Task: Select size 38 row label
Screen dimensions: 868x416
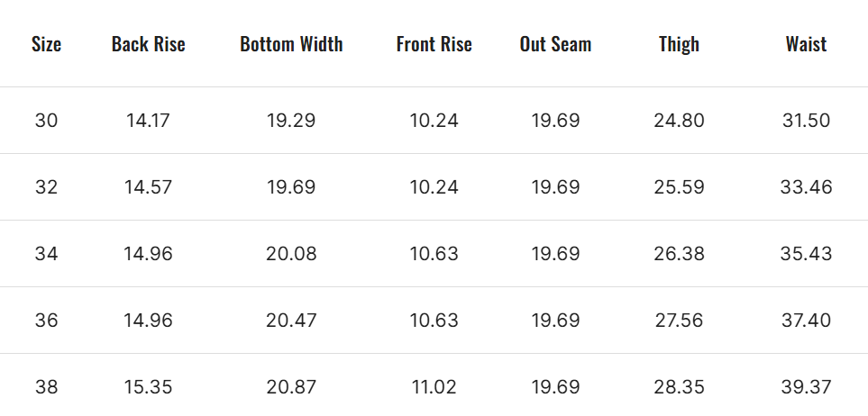Action: (46, 387)
